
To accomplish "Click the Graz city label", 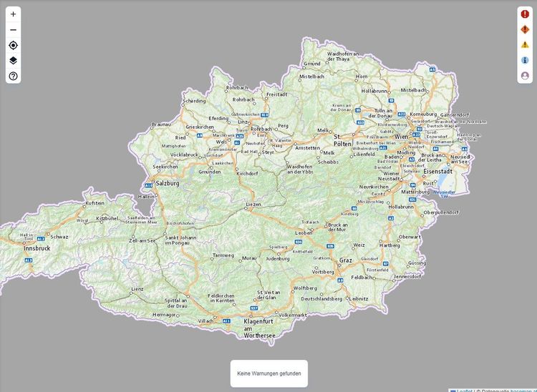I will point(346,260).
